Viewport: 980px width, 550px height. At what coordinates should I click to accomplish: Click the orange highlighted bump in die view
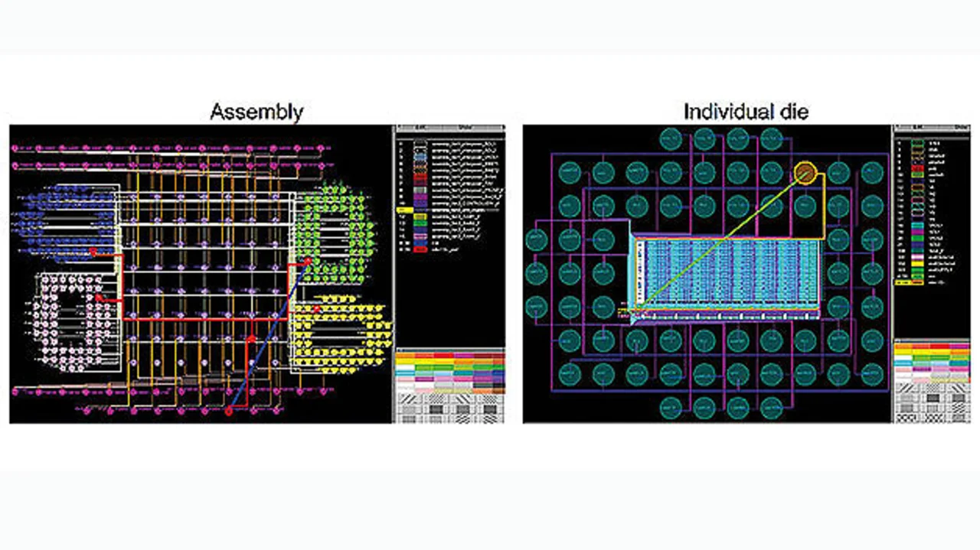[x=805, y=173]
